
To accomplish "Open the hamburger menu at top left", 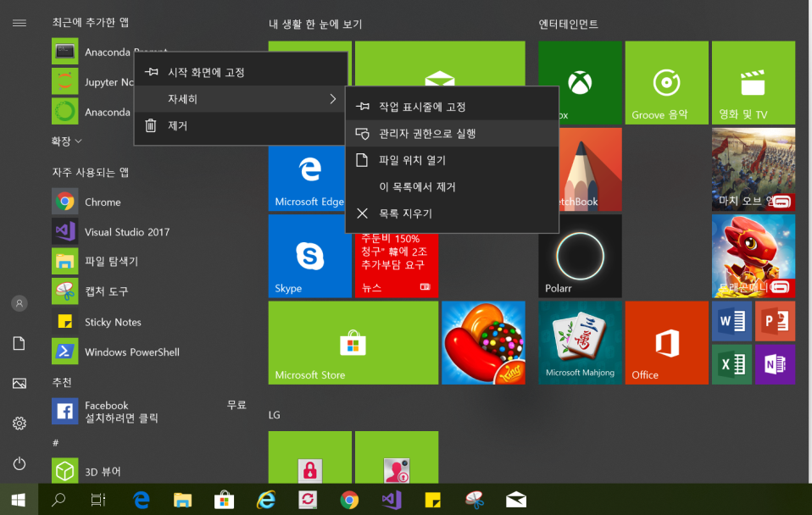I will coord(19,23).
